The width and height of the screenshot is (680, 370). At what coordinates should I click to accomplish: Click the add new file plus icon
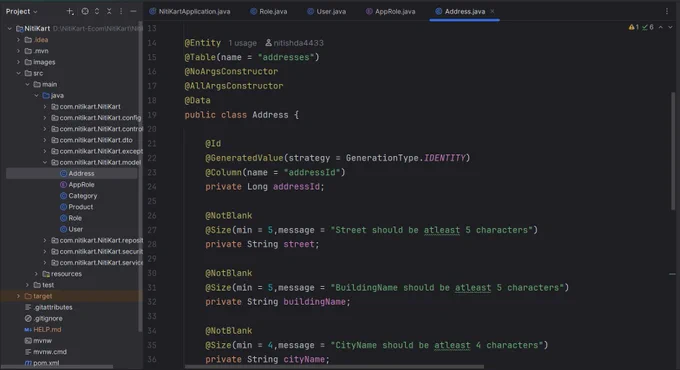coord(70,11)
